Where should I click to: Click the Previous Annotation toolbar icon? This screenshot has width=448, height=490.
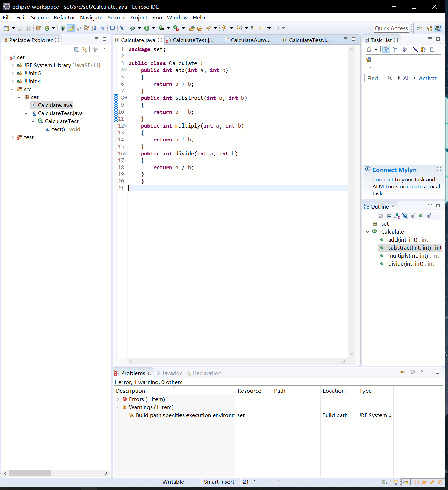point(239,28)
